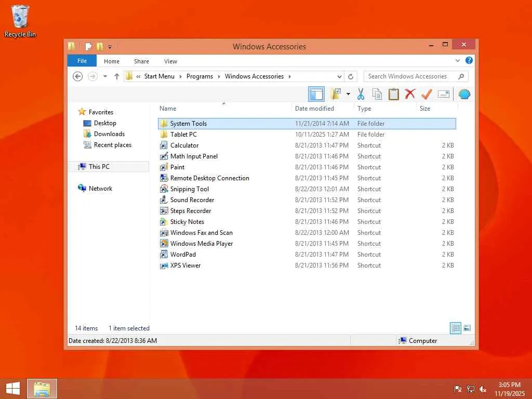Image resolution: width=532 pixels, height=399 pixels.
Task: Select the Snipping Tool shortcut
Action: [307, 189]
